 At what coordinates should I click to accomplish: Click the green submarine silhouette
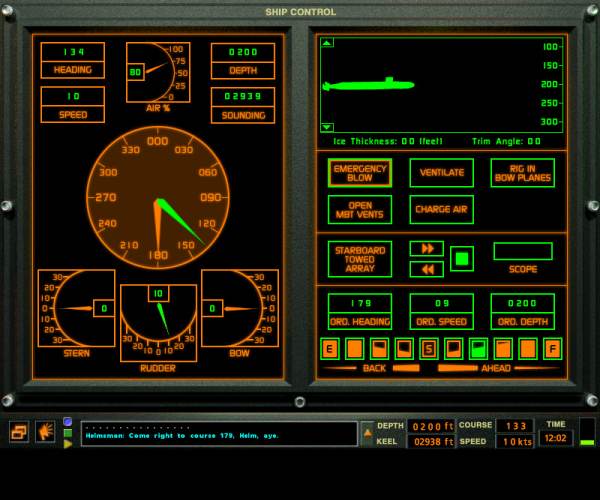(x=368, y=84)
